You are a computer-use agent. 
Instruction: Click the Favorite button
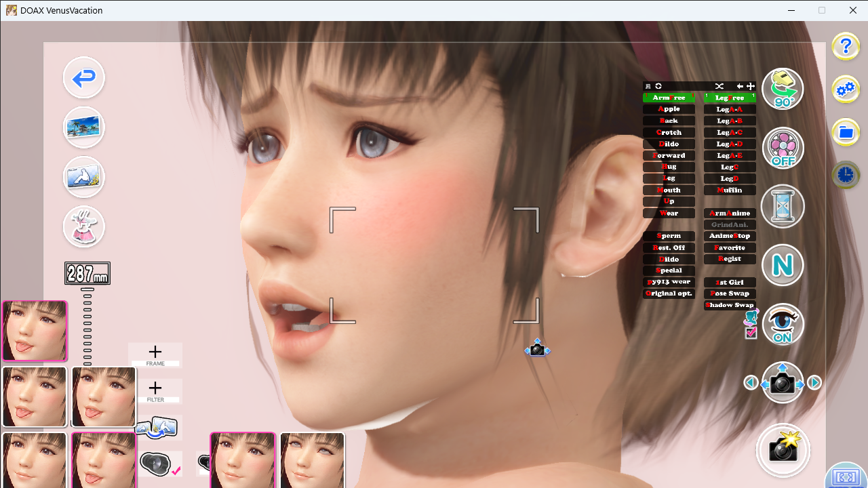[x=730, y=247]
